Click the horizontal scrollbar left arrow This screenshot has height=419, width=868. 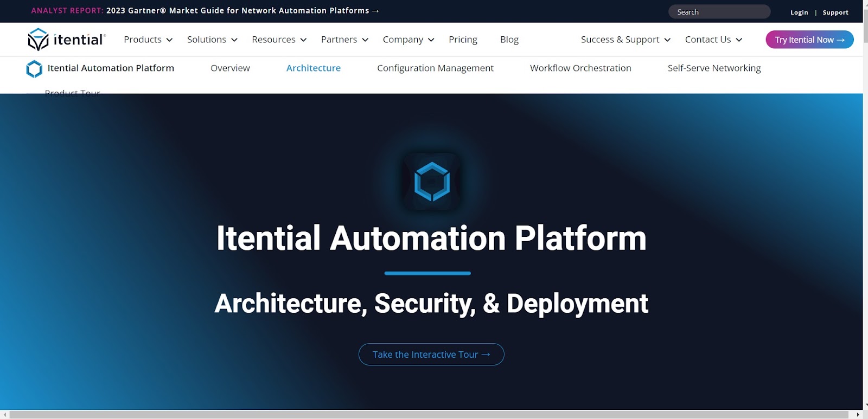(5, 415)
